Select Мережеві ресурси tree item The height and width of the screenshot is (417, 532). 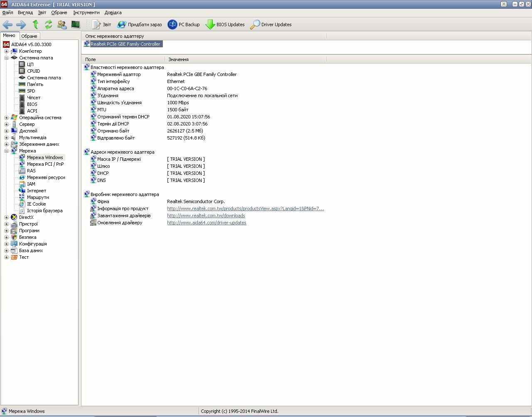[x=46, y=177]
